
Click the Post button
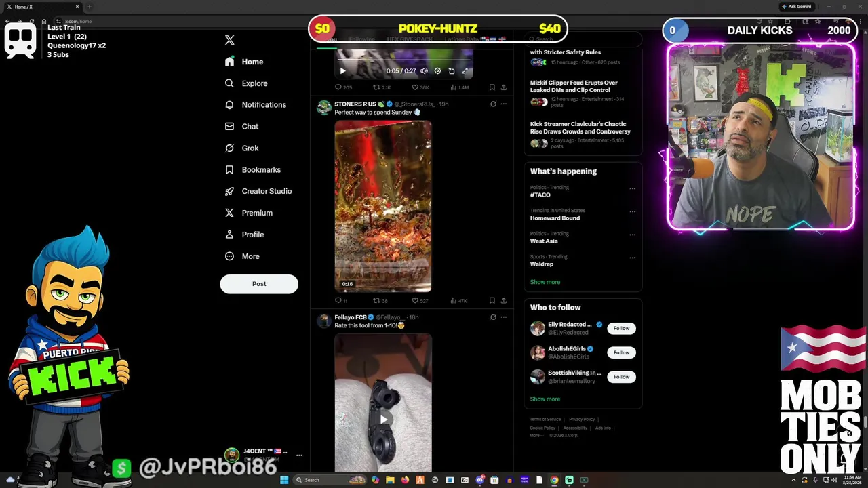(x=259, y=284)
